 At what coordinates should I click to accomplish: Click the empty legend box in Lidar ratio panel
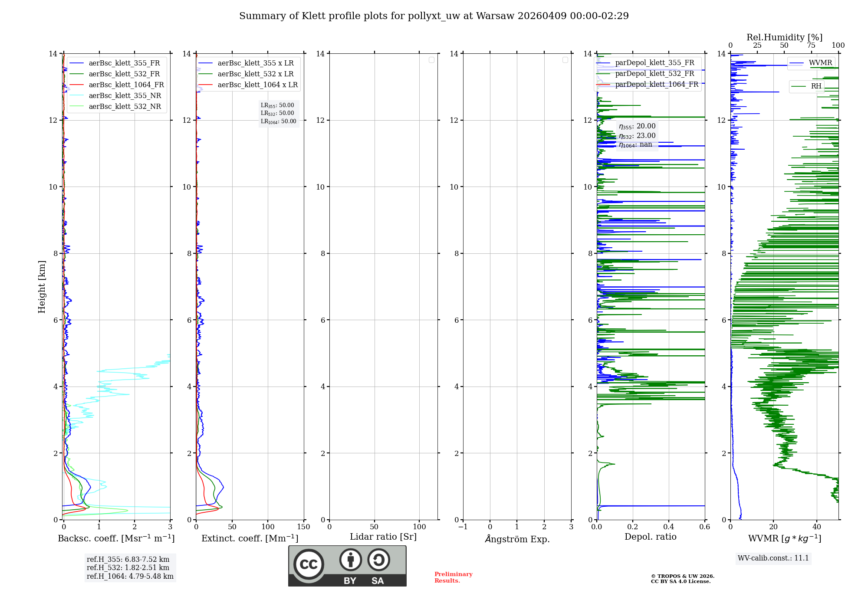click(x=431, y=60)
